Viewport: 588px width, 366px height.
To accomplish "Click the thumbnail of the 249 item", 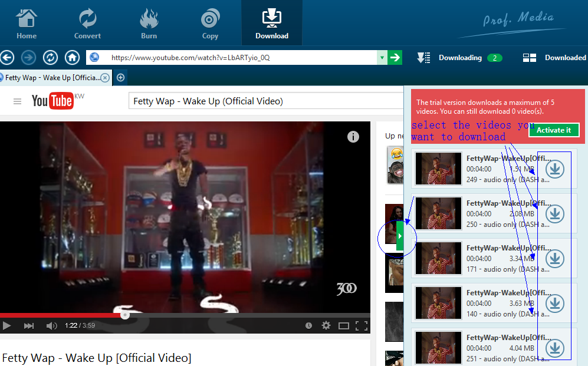I will pyautogui.click(x=438, y=169).
